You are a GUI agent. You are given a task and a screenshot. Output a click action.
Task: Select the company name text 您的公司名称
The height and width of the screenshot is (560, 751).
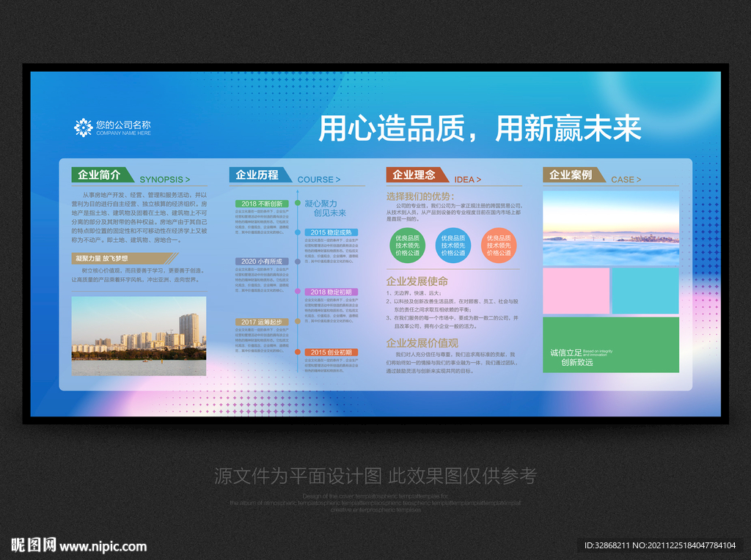(123, 125)
